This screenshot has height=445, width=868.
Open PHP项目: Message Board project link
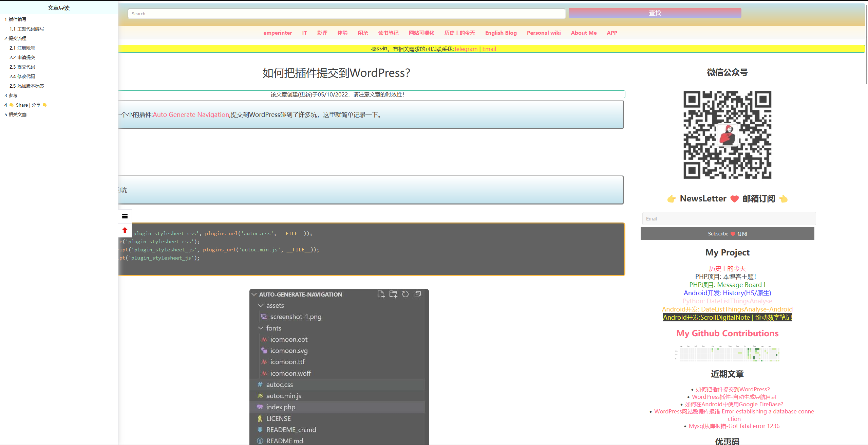(x=727, y=285)
